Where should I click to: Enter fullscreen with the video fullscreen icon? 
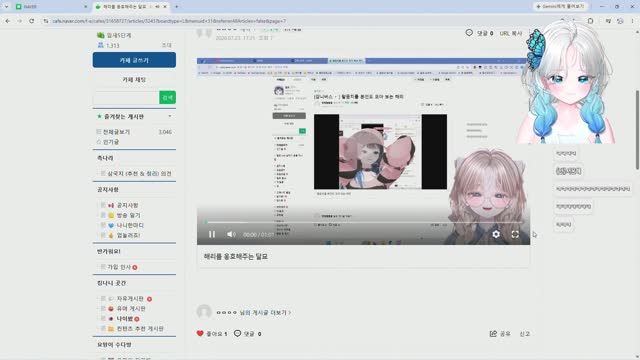(x=515, y=234)
